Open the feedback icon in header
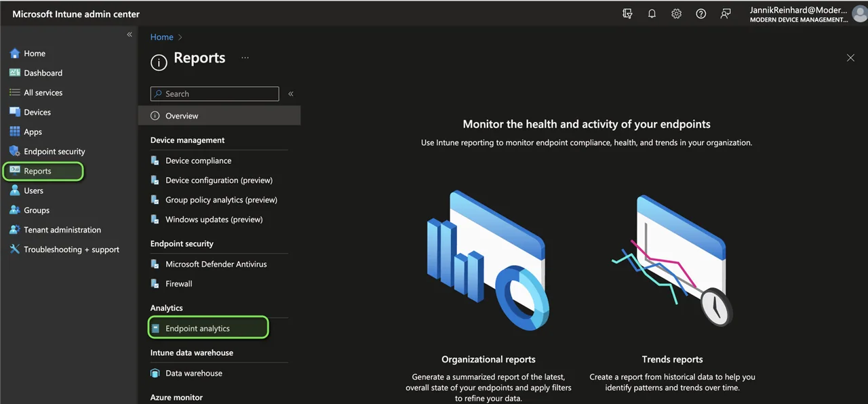Screen dimensions: 868x404 tap(725, 14)
